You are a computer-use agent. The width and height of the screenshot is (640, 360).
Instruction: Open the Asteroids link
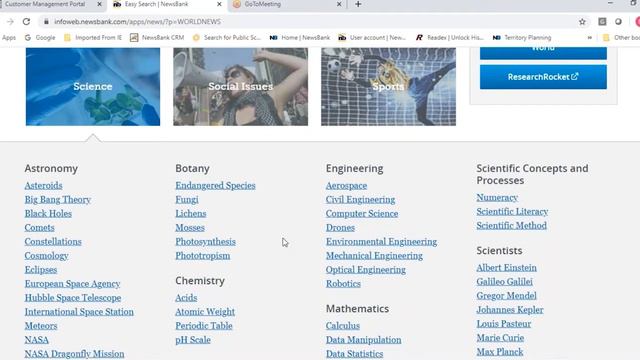43,186
